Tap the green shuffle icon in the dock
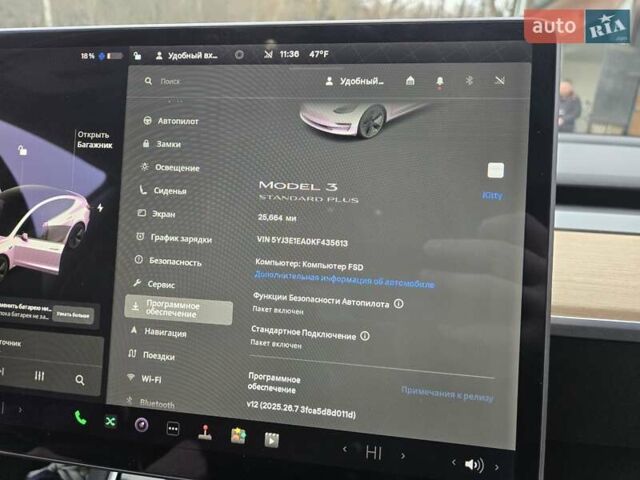 tap(110, 421)
